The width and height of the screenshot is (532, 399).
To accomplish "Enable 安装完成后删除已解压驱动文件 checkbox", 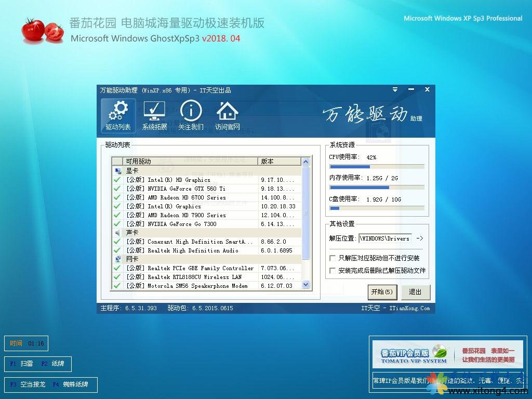I will (332, 271).
